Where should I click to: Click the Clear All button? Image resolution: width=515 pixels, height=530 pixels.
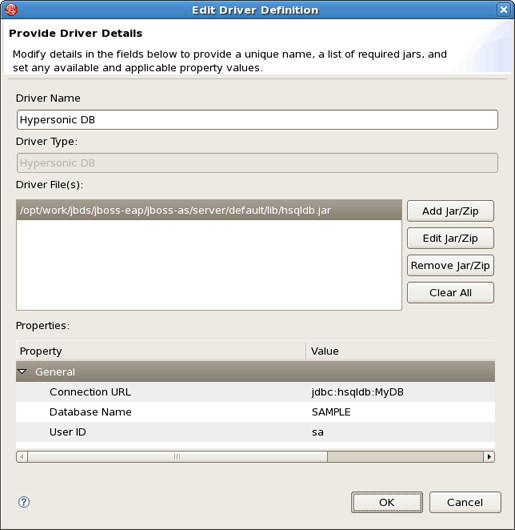point(450,293)
